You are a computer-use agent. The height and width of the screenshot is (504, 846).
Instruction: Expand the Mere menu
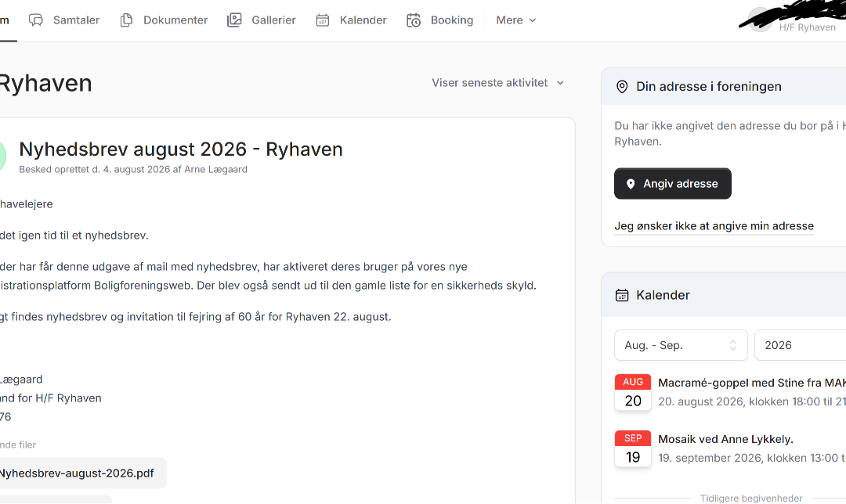[x=515, y=20]
